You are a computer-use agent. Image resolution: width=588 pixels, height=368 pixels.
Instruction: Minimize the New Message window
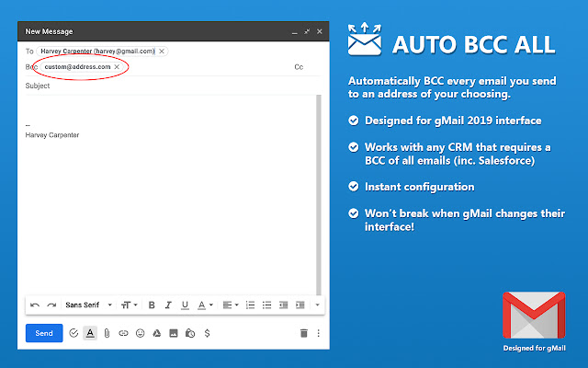[x=295, y=32]
